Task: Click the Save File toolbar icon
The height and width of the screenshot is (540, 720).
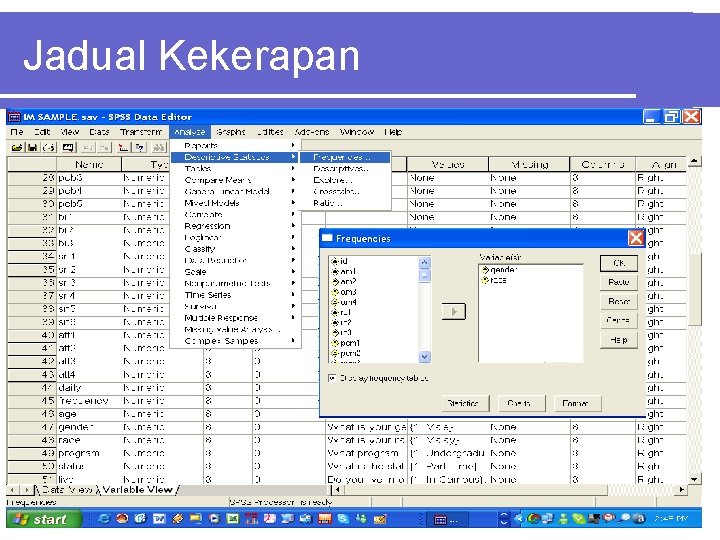Action: [33, 147]
